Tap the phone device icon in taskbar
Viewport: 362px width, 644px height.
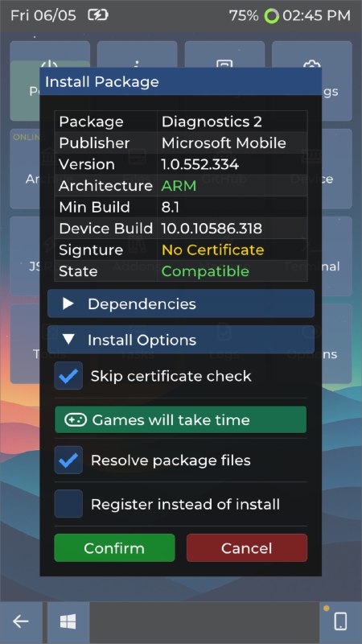(340, 622)
